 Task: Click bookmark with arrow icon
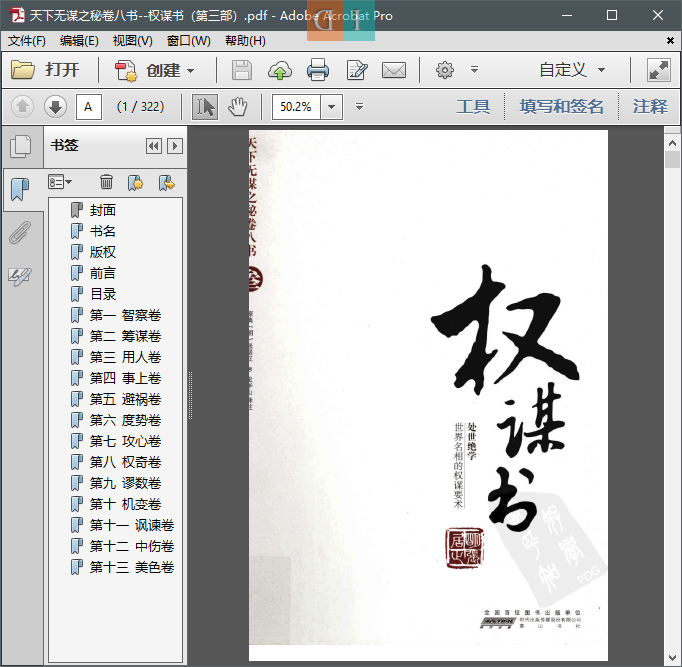tap(167, 183)
